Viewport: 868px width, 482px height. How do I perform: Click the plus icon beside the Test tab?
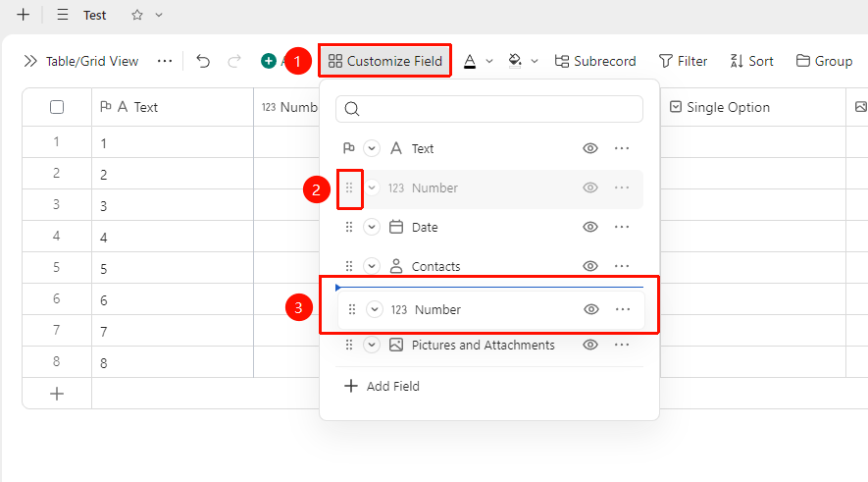click(24, 15)
